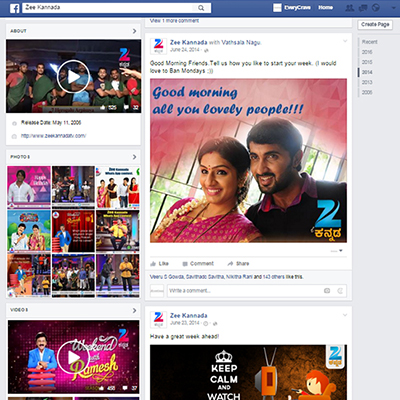The width and height of the screenshot is (400, 400).
Task: Click the Facebook logo icon
Action: pos(14,8)
